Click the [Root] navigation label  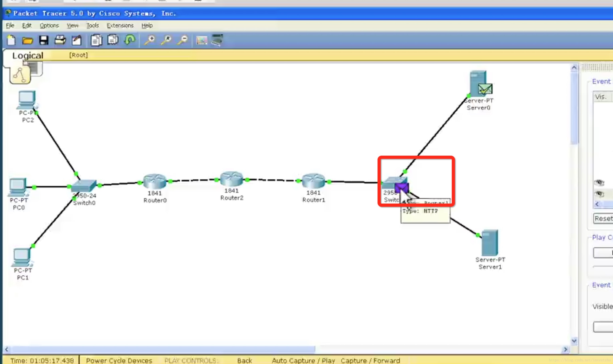click(78, 55)
